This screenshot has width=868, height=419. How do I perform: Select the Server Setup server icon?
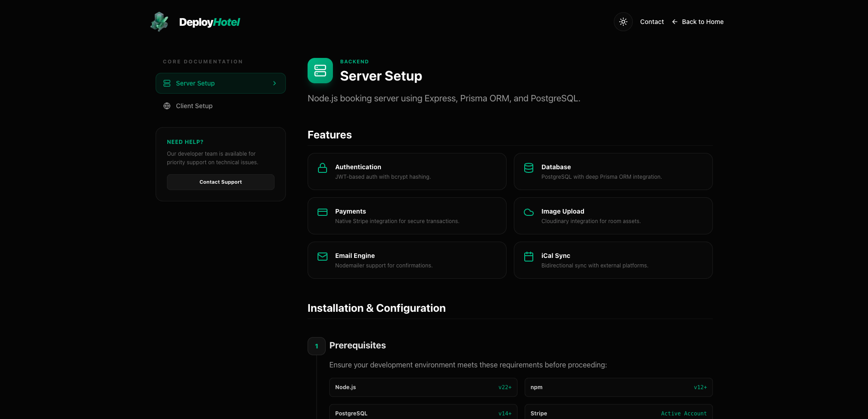(x=166, y=83)
